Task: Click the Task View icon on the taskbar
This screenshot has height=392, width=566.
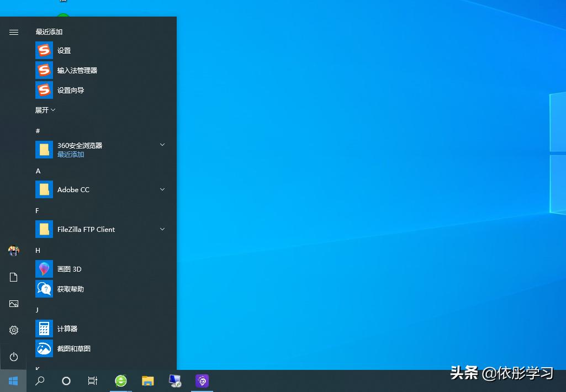Action: click(x=92, y=381)
